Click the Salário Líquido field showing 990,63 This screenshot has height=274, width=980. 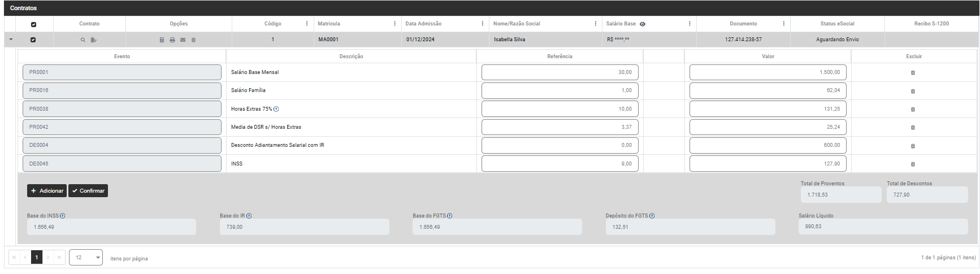click(x=883, y=227)
